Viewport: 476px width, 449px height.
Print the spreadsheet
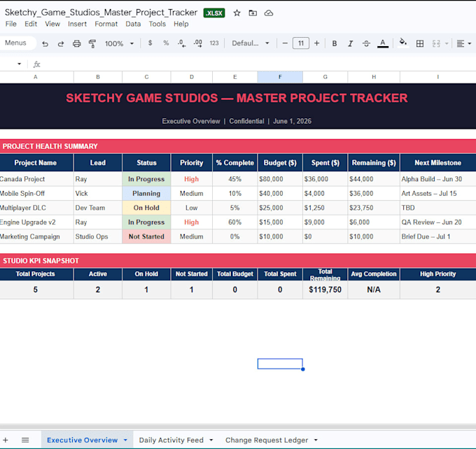(76, 43)
